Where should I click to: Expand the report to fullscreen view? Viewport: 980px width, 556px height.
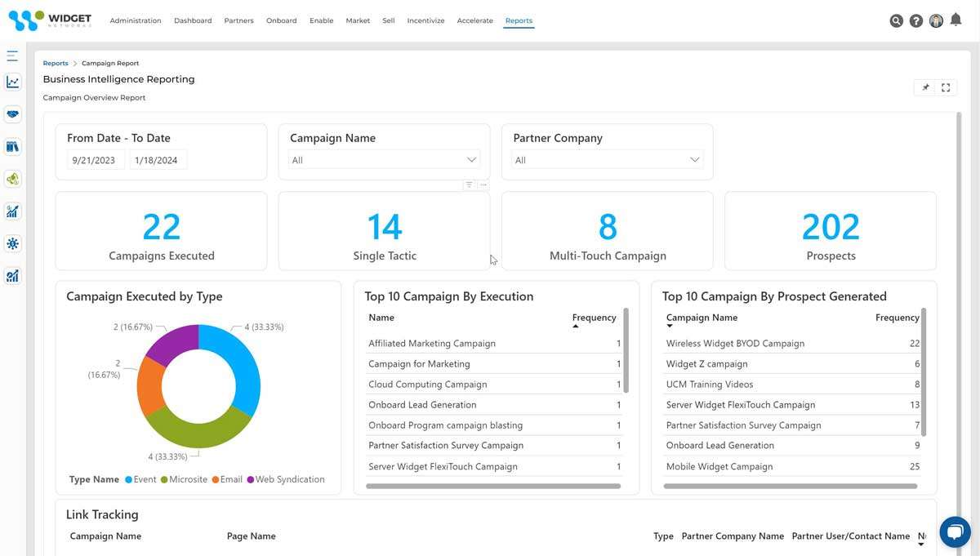(x=946, y=87)
